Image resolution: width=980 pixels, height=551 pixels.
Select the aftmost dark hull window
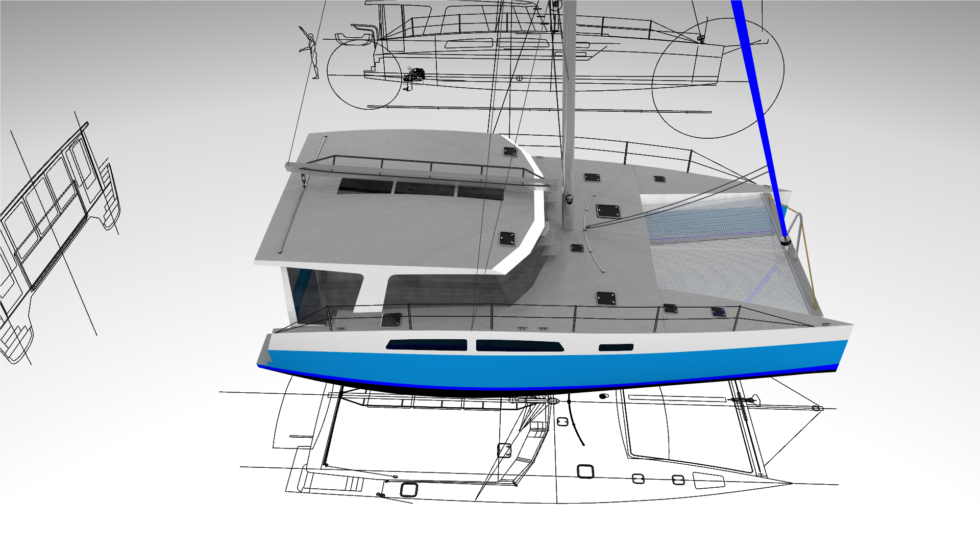(x=426, y=345)
